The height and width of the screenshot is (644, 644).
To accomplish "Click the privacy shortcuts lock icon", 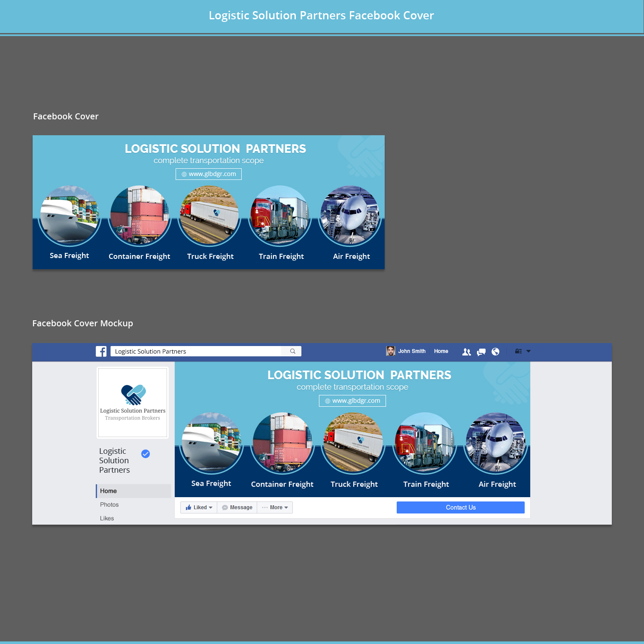I will [518, 351].
